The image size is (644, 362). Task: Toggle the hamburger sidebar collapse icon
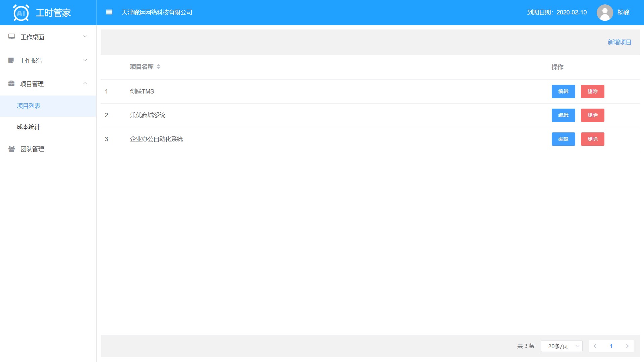109,12
